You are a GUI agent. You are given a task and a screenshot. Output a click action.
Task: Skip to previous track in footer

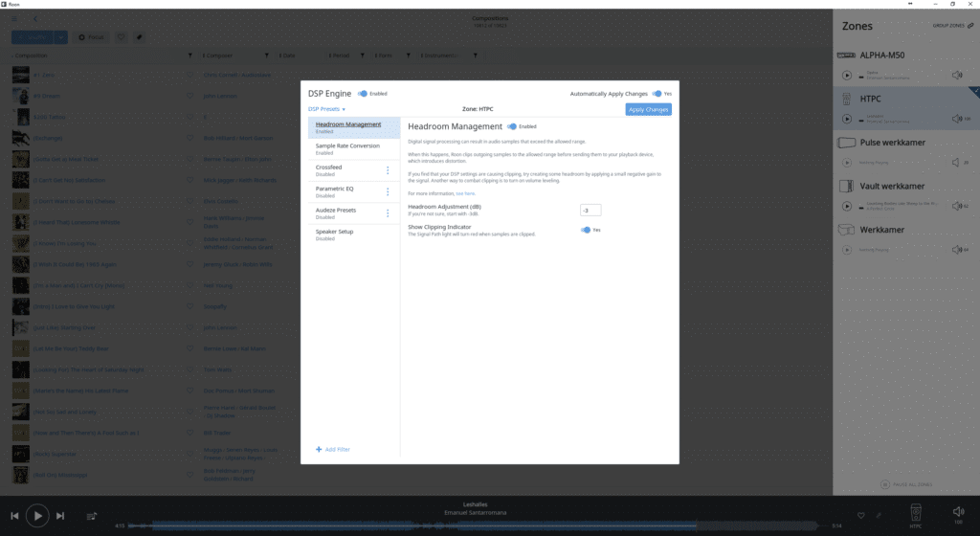tap(14, 516)
